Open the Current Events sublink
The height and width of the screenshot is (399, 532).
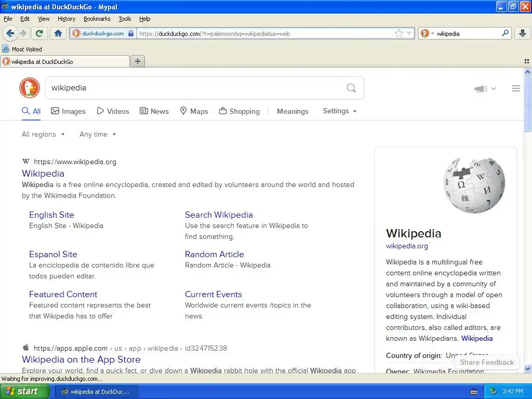pyautogui.click(x=214, y=294)
